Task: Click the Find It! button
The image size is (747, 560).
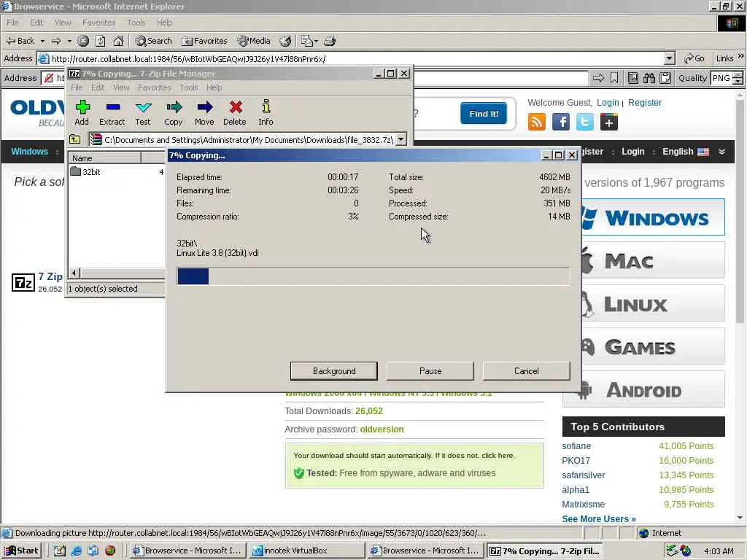Action: [484, 113]
